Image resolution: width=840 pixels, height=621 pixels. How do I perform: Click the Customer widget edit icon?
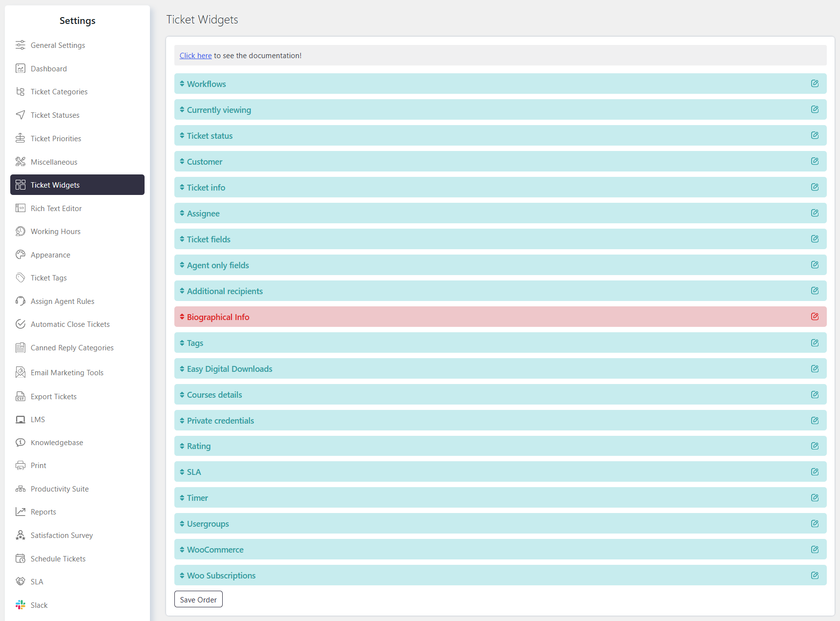click(815, 161)
